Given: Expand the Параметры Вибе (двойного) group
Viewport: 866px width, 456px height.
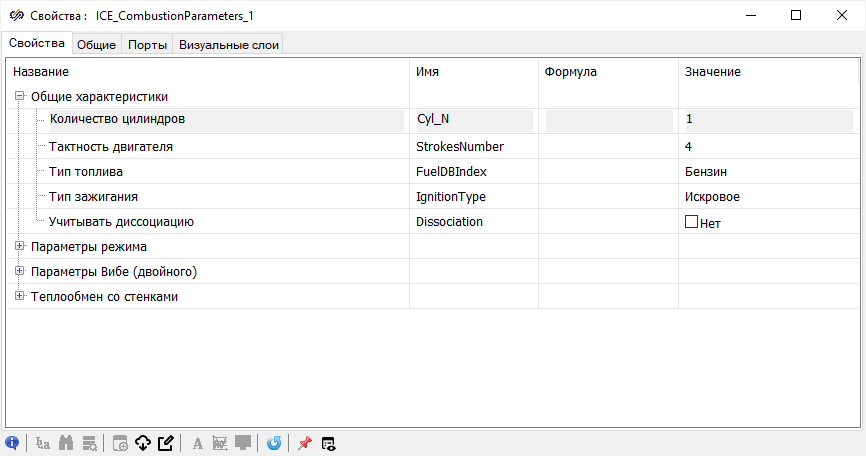Looking at the screenshot, I should tap(19, 271).
